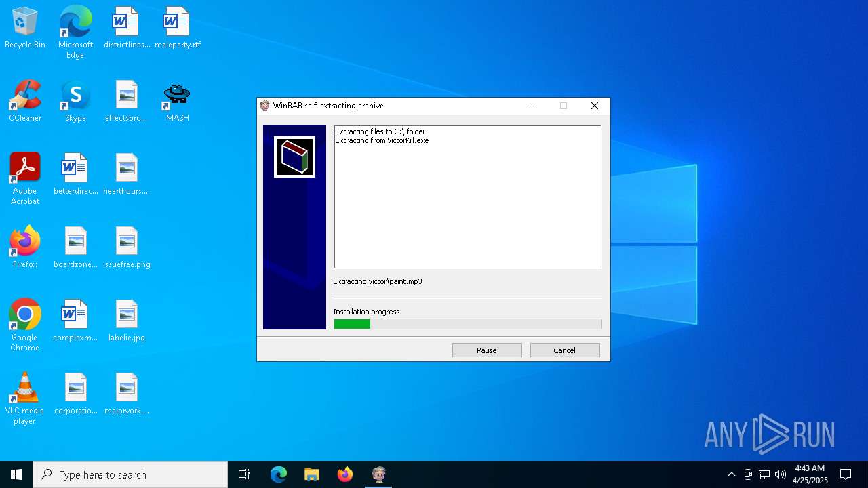Select the betterdirec Word document
The image size is (868, 488).
[75, 175]
